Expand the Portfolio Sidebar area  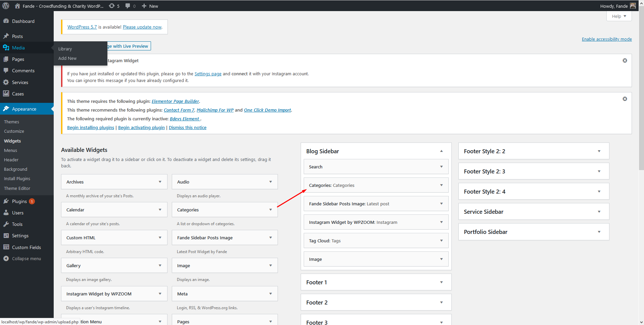(x=599, y=232)
